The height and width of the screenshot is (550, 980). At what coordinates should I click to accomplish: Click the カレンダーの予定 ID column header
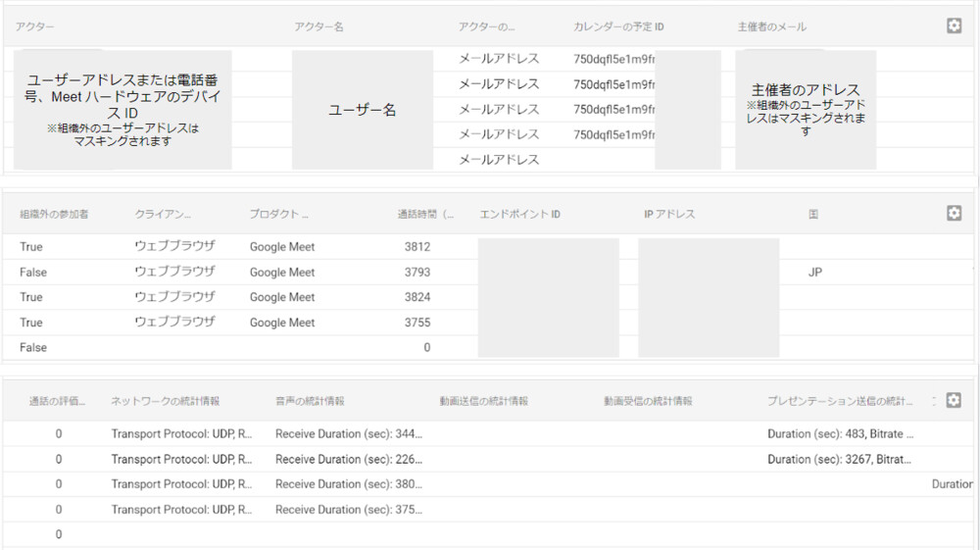pyautogui.click(x=619, y=27)
